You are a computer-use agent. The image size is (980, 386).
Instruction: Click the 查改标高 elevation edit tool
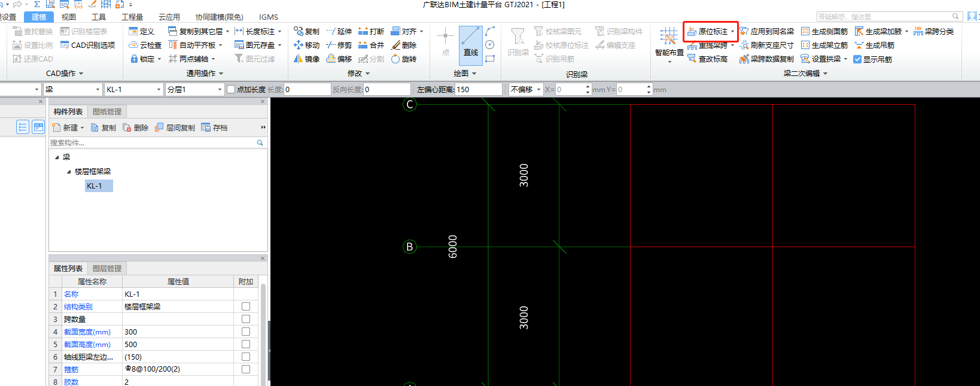(x=707, y=59)
